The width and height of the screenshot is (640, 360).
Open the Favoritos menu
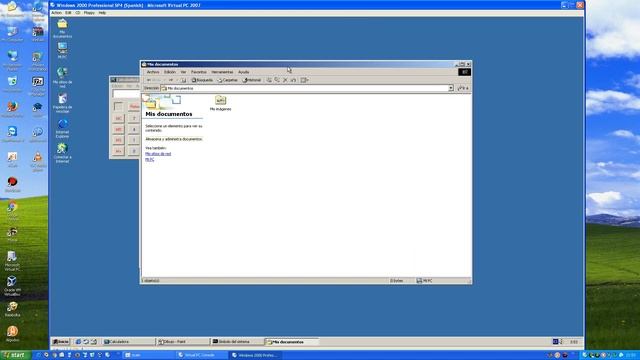199,72
